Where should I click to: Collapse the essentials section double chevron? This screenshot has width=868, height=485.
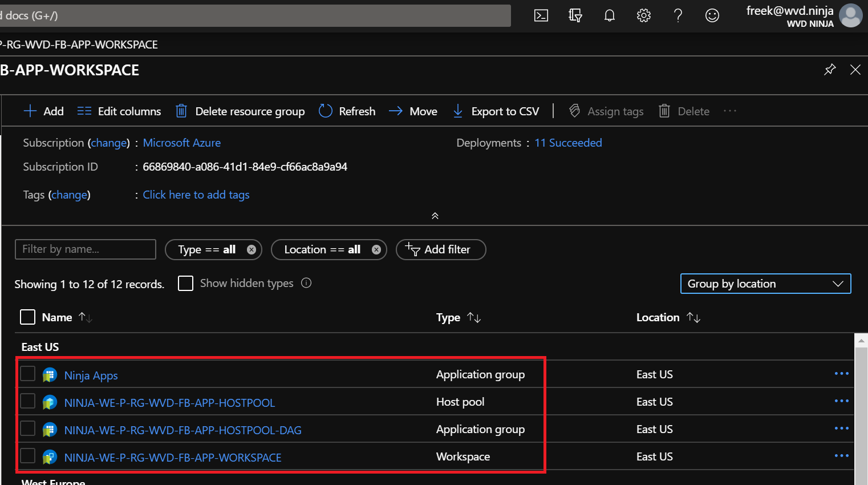click(x=435, y=216)
